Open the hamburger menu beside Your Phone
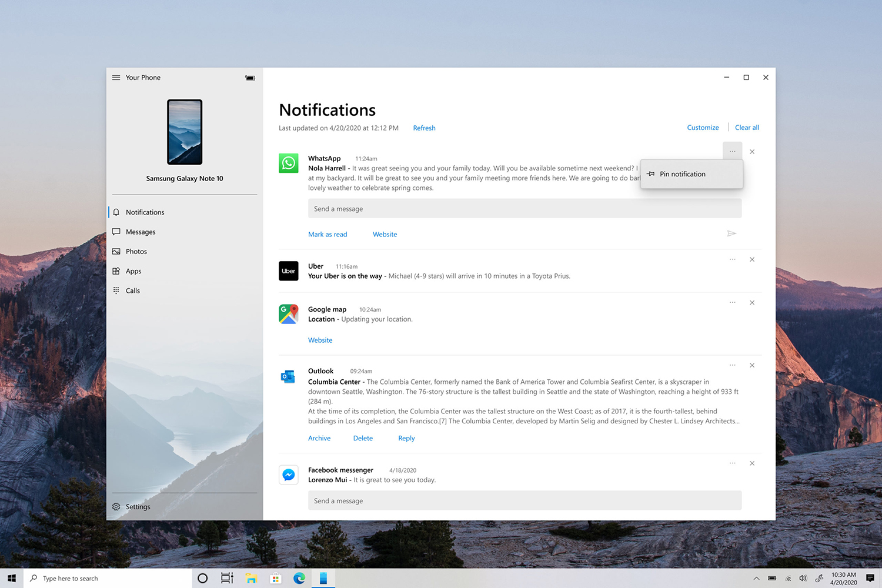 (116, 77)
